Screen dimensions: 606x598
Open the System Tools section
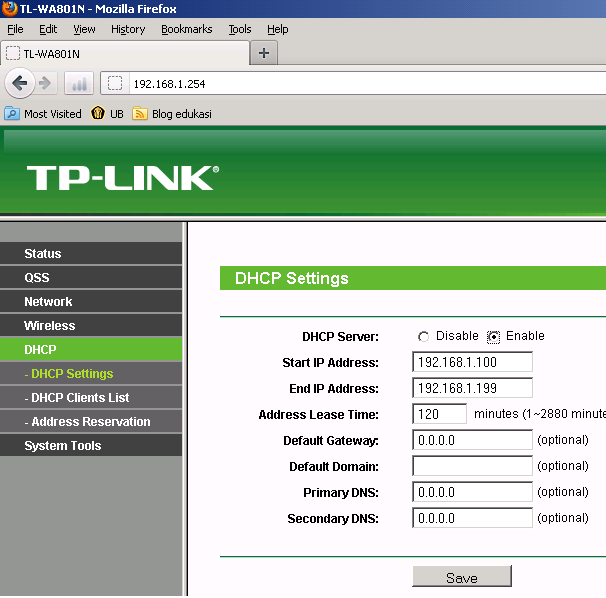pos(91,445)
